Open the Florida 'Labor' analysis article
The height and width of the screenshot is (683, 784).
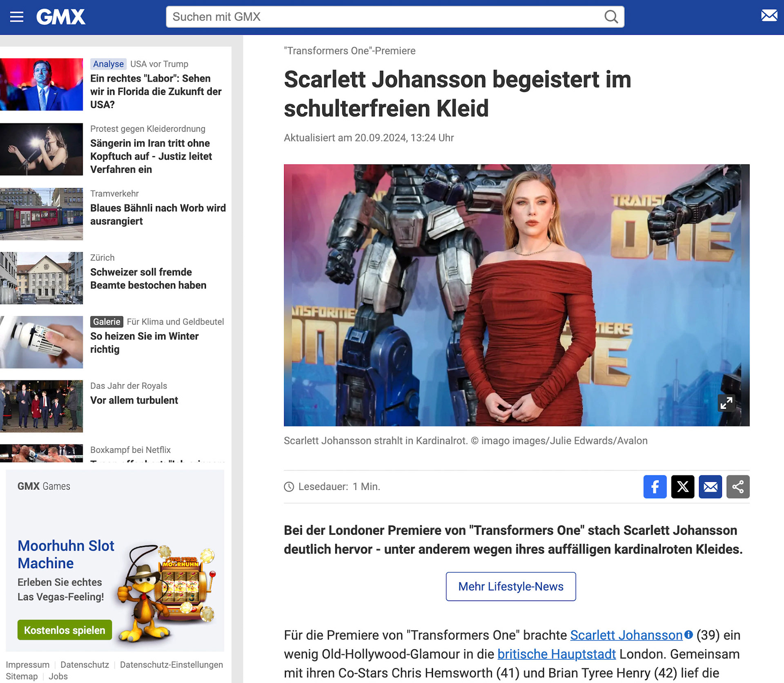[156, 91]
